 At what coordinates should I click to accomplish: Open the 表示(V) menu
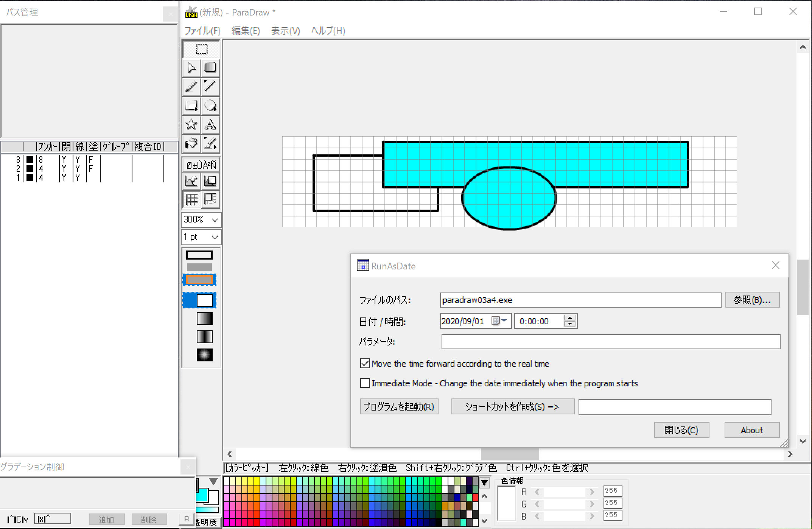click(285, 31)
